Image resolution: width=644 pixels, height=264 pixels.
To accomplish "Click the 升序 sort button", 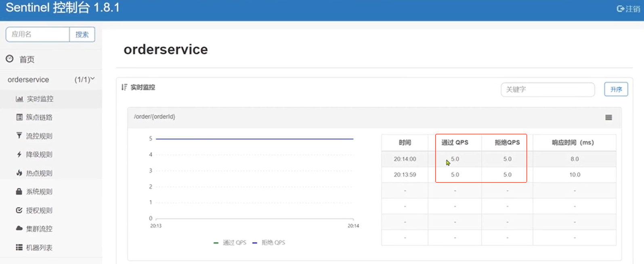I will pyautogui.click(x=616, y=89).
